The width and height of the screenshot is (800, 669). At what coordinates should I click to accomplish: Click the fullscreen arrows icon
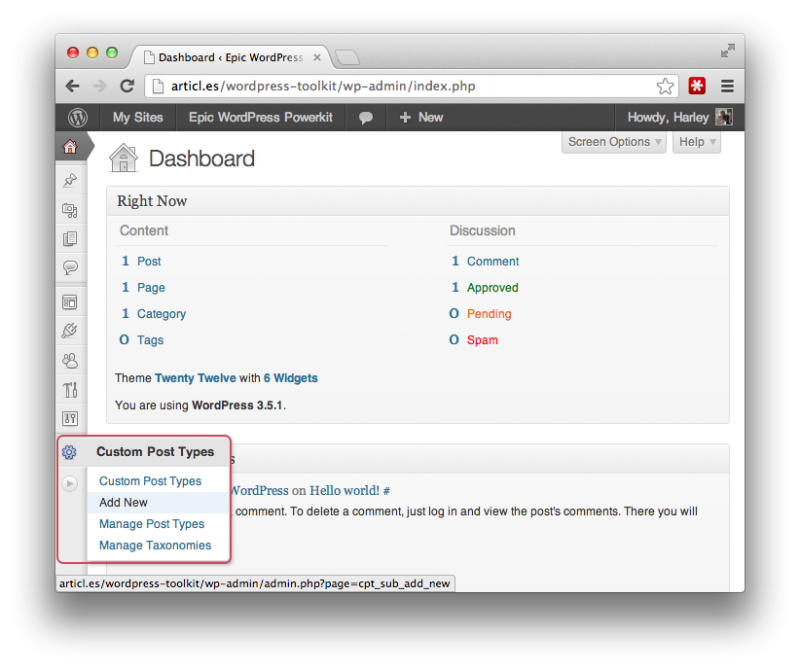tap(728, 51)
